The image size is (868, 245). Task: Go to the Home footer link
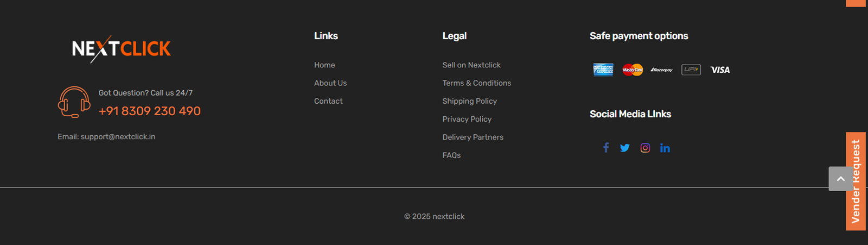tap(324, 65)
